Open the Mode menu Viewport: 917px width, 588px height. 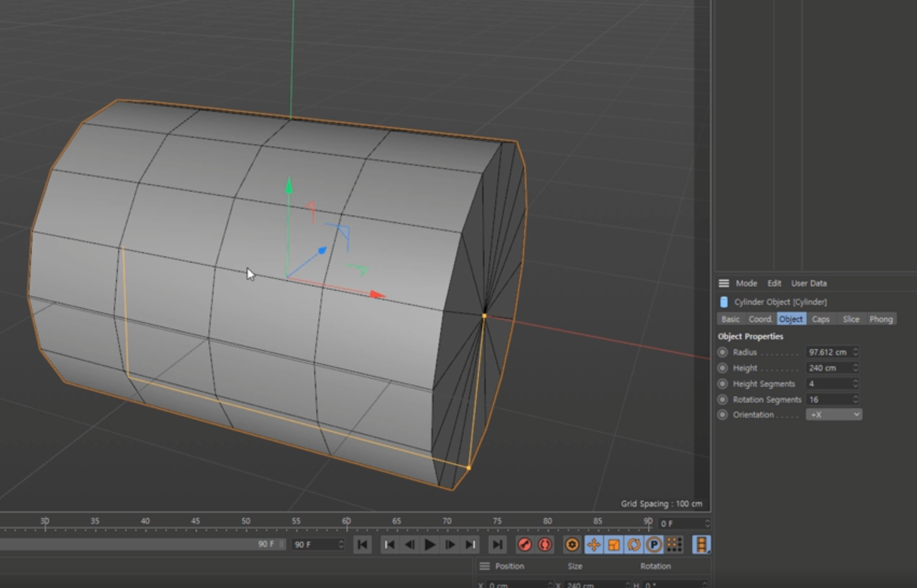click(746, 283)
